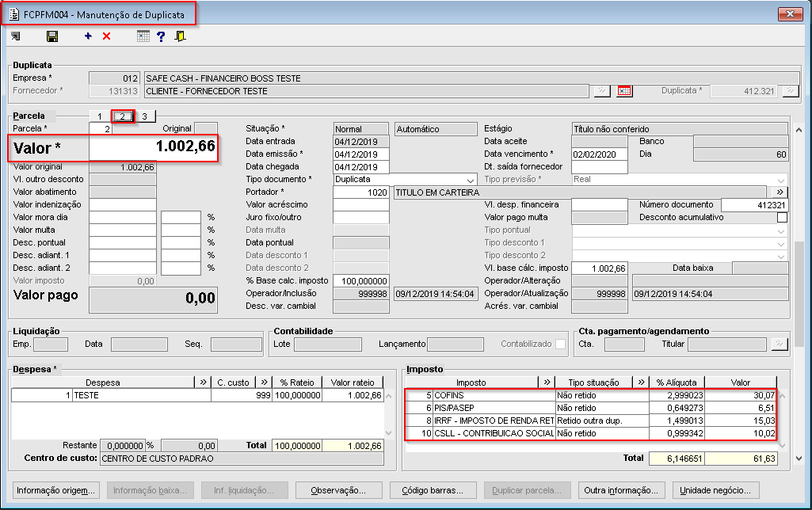Expand the Despesa column lookup arrow
Screen dimensions: 812x510
click(202, 382)
